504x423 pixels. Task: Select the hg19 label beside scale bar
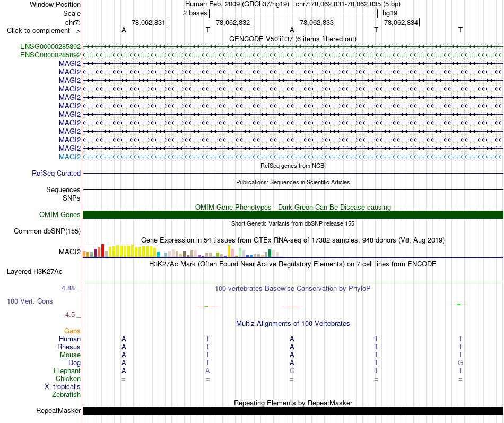[x=390, y=13]
